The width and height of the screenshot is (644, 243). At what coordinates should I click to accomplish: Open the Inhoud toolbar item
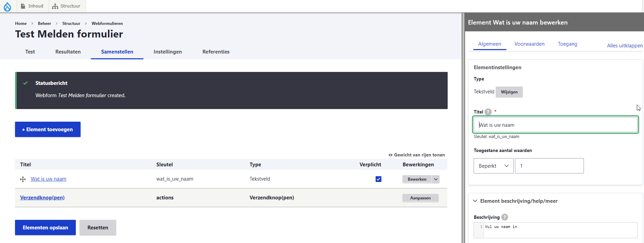tap(32, 6)
